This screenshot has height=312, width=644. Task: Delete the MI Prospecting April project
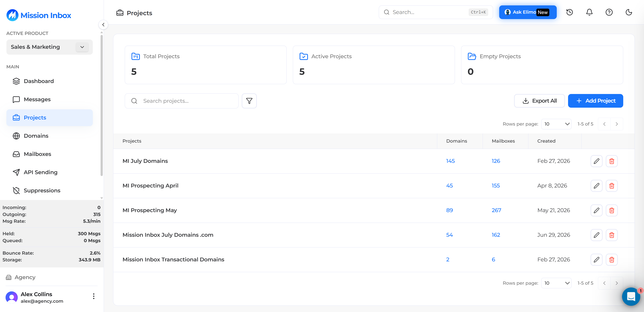click(x=611, y=186)
